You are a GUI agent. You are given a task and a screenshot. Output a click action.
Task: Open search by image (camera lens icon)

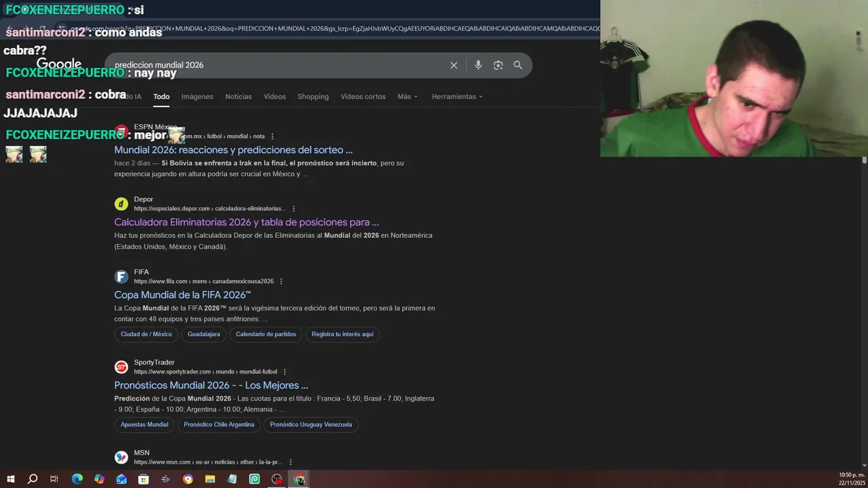pyautogui.click(x=498, y=65)
